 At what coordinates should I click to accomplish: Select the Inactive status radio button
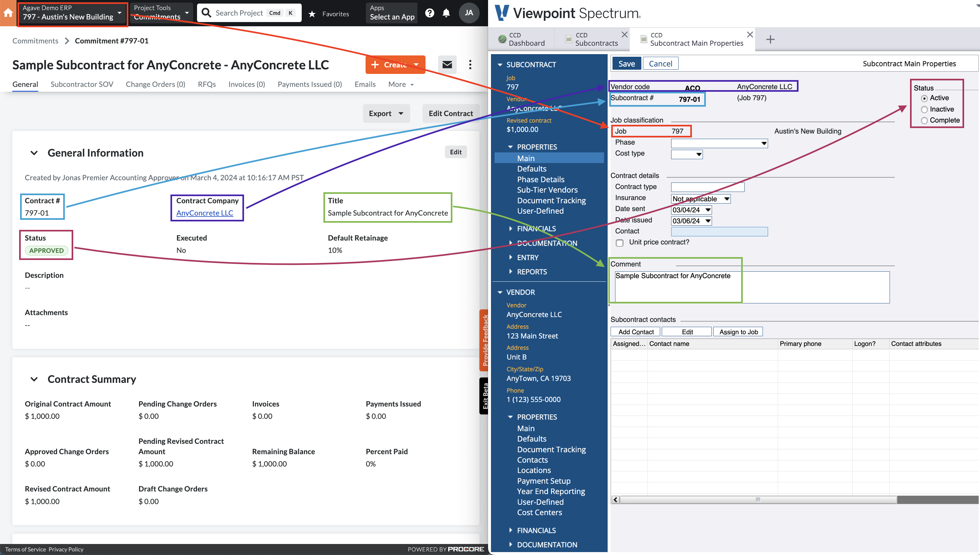924,109
